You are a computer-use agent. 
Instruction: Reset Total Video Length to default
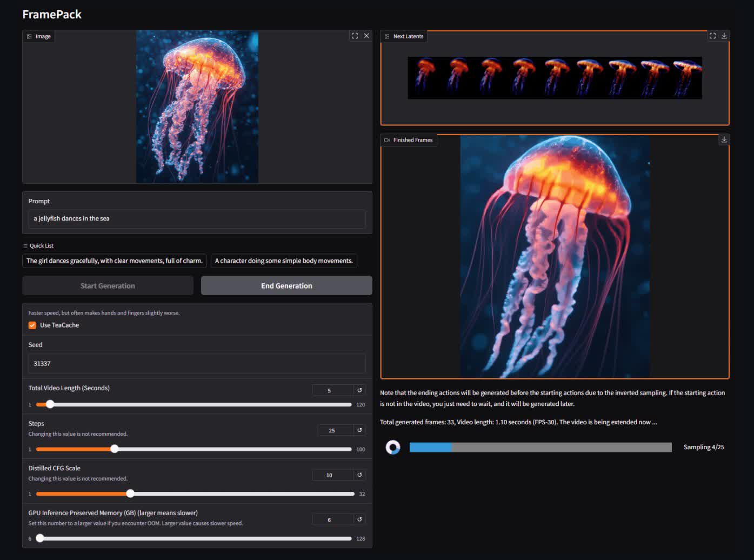click(x=359, y=390)
